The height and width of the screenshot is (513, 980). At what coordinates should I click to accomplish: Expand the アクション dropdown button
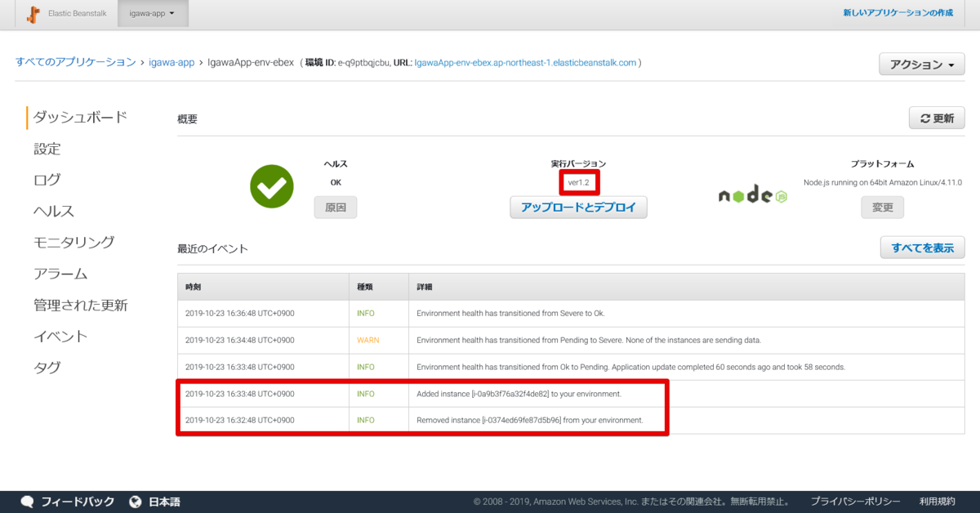(x=921, y=65)
